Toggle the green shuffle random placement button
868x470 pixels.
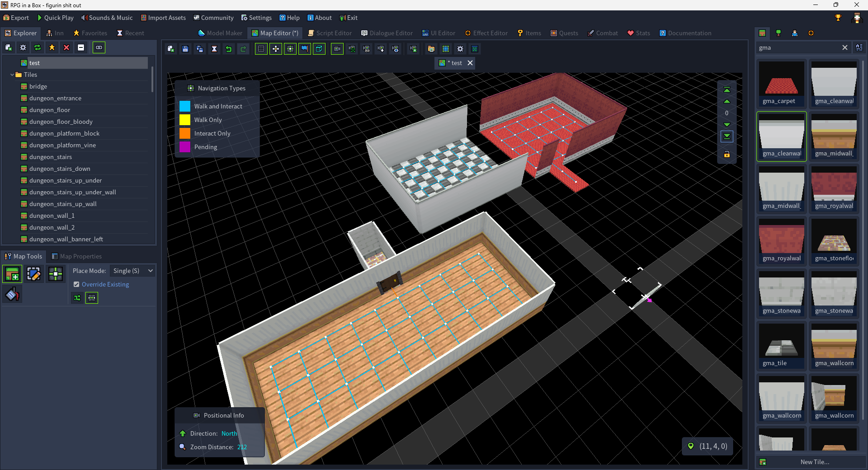pyautogui.click(x=77, y=298)
